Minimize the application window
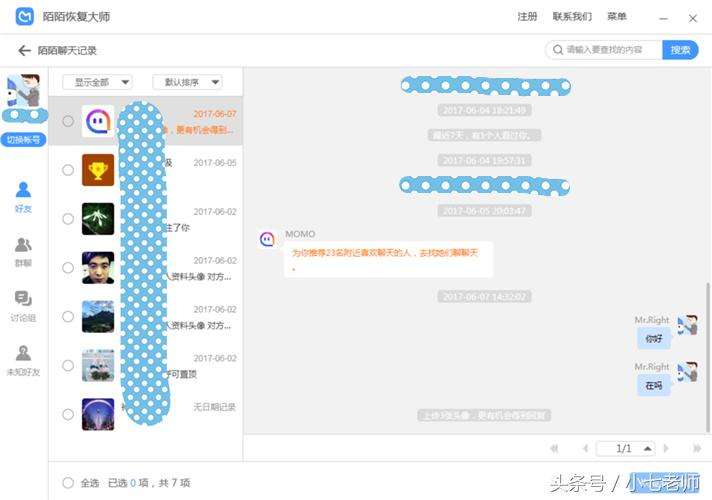 [663, 18]
